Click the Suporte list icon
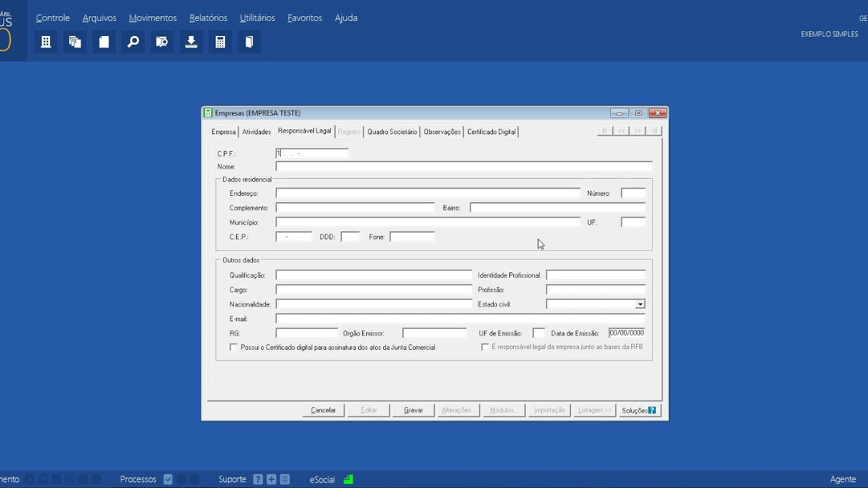 coord(285,479)
